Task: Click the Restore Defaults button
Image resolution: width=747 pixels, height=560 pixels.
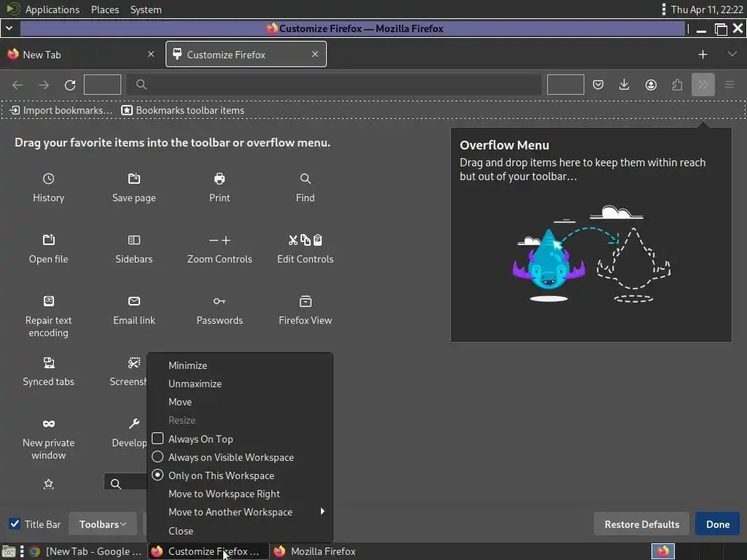Action: click(x=642, y=524)
